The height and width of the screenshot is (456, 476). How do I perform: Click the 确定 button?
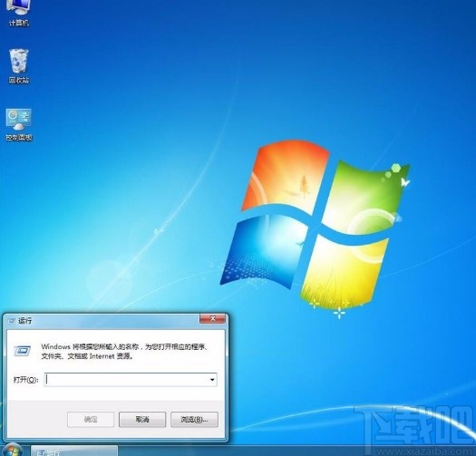tap(91, 420)
